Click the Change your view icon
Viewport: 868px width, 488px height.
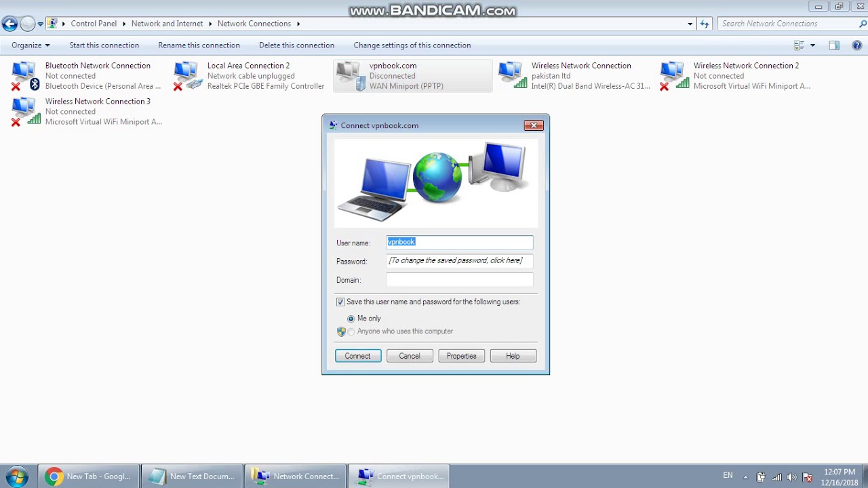coord(799,45)
